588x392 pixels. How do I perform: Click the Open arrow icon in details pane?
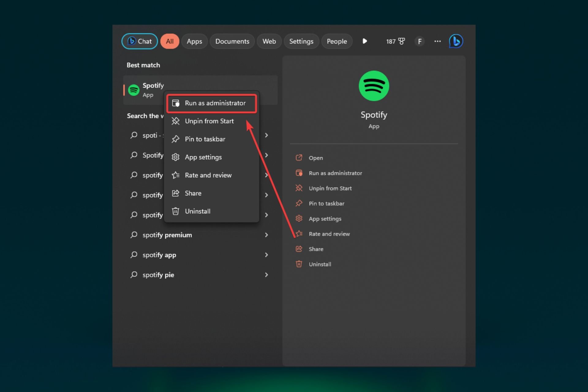299,158
